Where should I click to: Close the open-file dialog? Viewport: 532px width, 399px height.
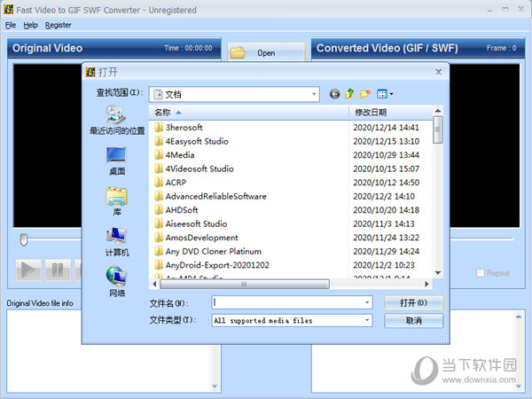pos(438,72)
